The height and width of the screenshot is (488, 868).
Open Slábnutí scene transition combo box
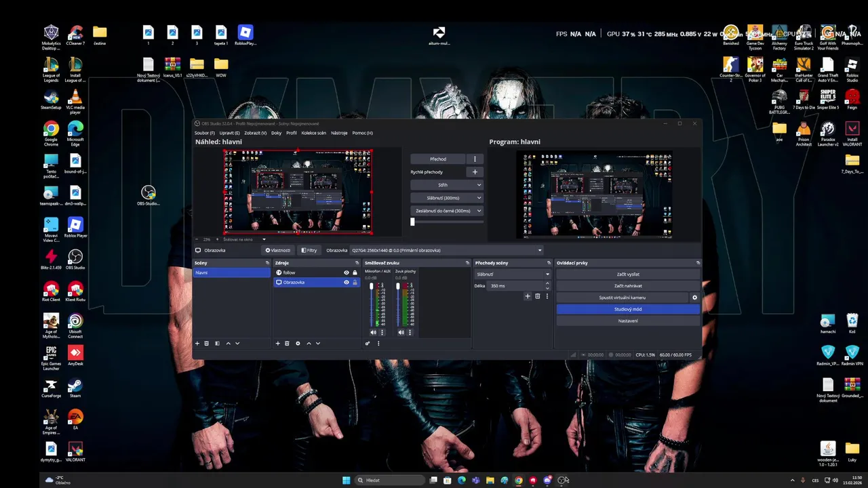[513, 274]
